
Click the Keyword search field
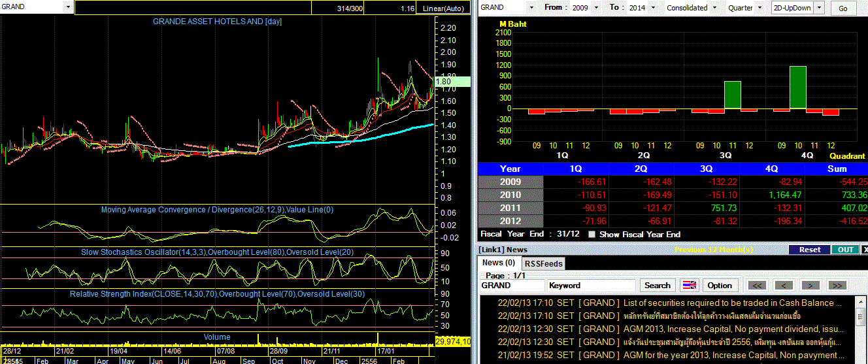click(x=592, y=286)
